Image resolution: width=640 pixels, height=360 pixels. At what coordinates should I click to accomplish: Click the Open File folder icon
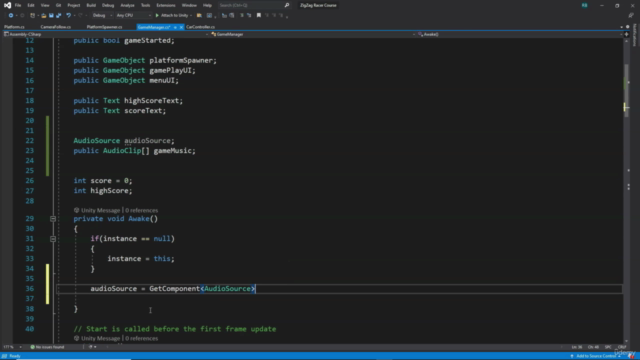coord(44,16)
